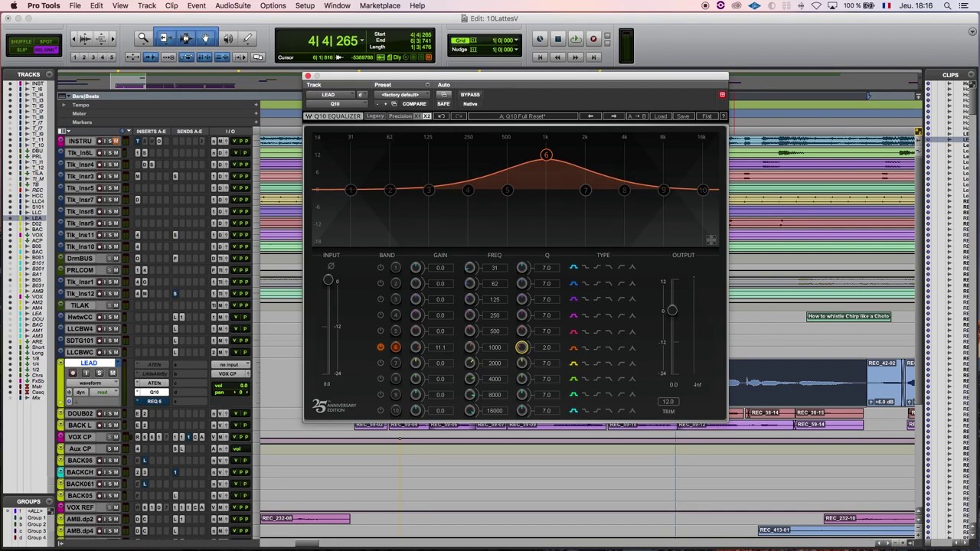Click the COMPARE button
Screen dimensions: 980x551
tap(414, 104)
